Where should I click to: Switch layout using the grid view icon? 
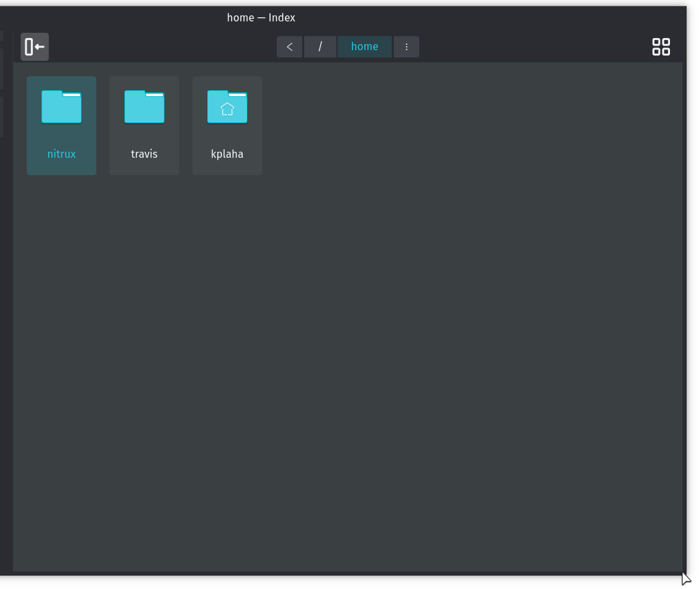(661, 47)
